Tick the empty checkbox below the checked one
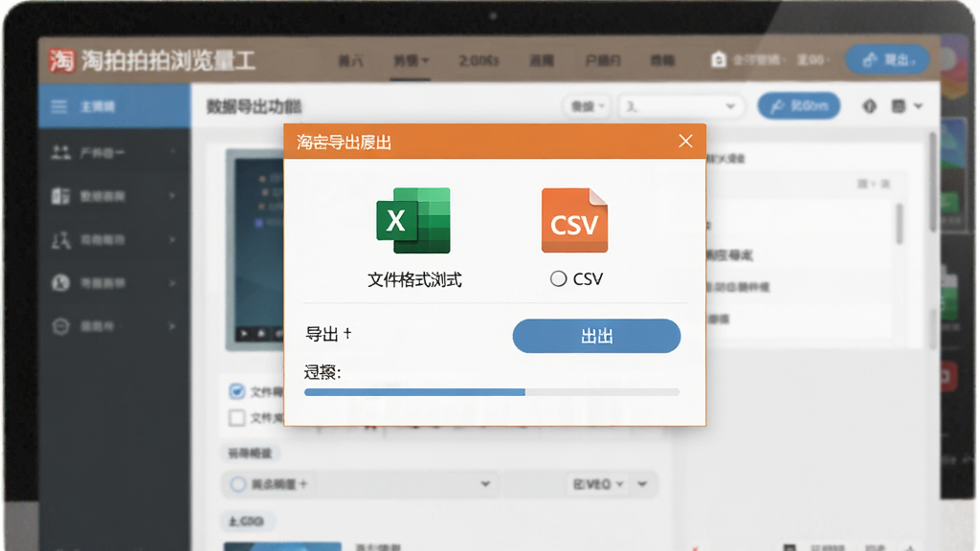This screenshot has height=551, width=980. (x=236, y=417)
